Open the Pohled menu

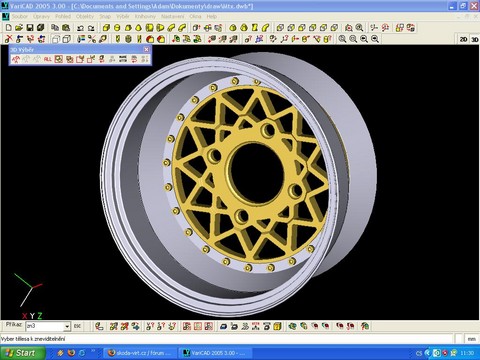click(63, 16)
